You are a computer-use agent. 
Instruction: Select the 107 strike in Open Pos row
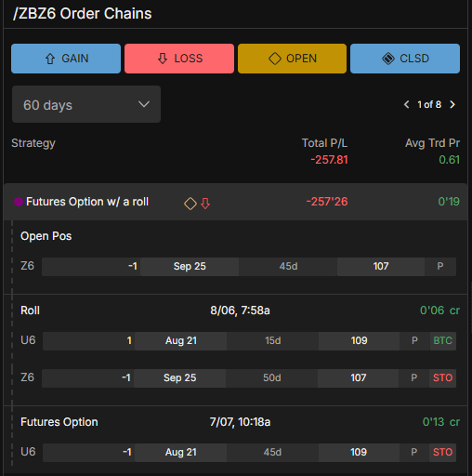pyautogui.click(x=381, y=267)
